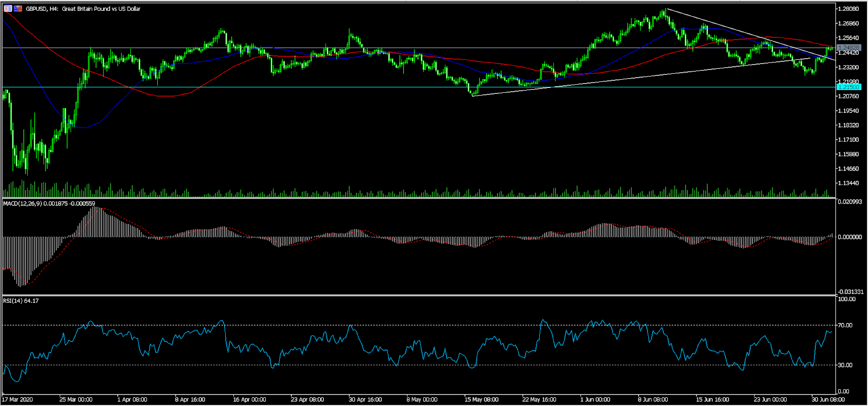This screenshot has width=868, height=406.
Task: Click the gray 1.24828 current price tag
Action: 848,48
